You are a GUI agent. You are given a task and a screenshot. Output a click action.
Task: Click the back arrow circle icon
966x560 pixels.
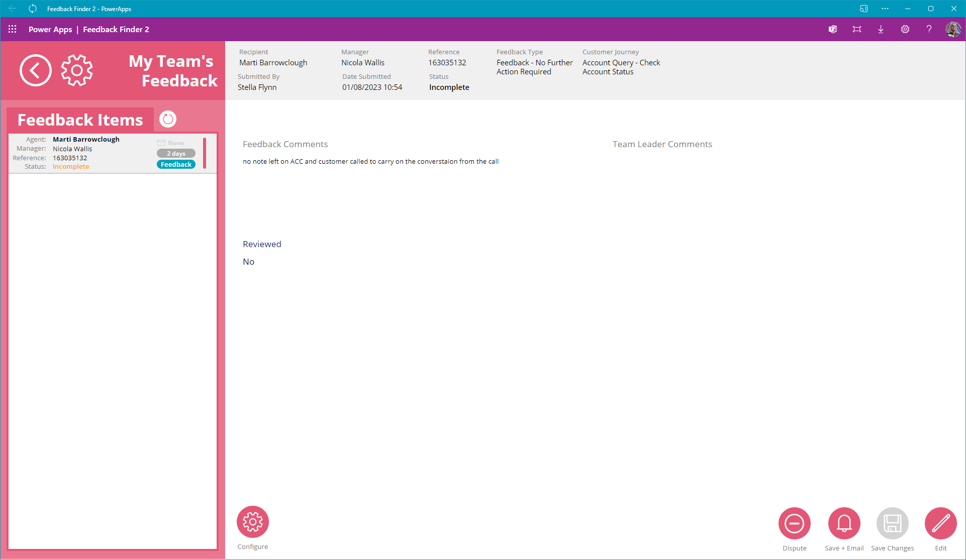coord(35,70)
